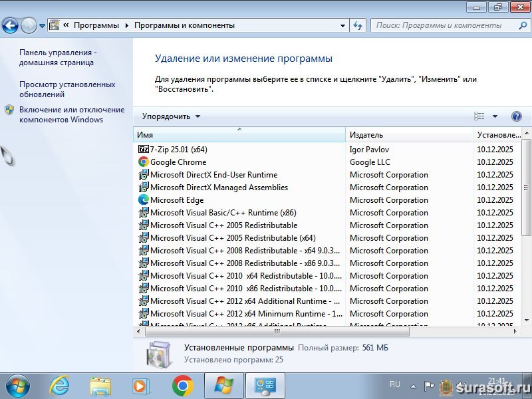
Task: Show hidden tray icons arrow
Action: coord(413,386)
